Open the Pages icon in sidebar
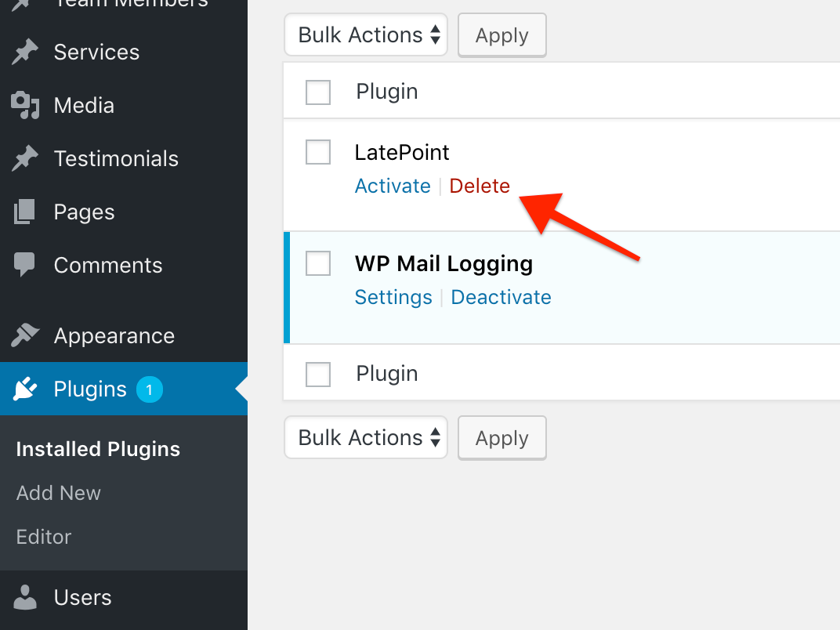Viewport: 840px width, 630px height. pos(24,212)
